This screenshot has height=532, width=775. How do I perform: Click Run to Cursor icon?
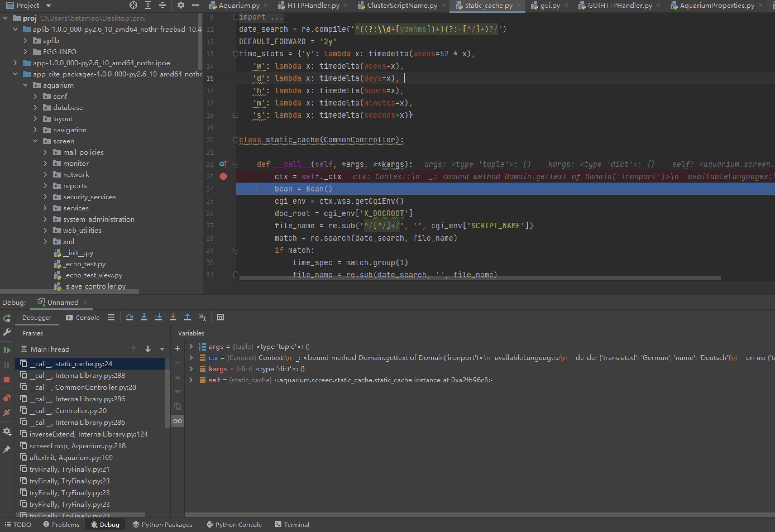[x=202, y=317]
